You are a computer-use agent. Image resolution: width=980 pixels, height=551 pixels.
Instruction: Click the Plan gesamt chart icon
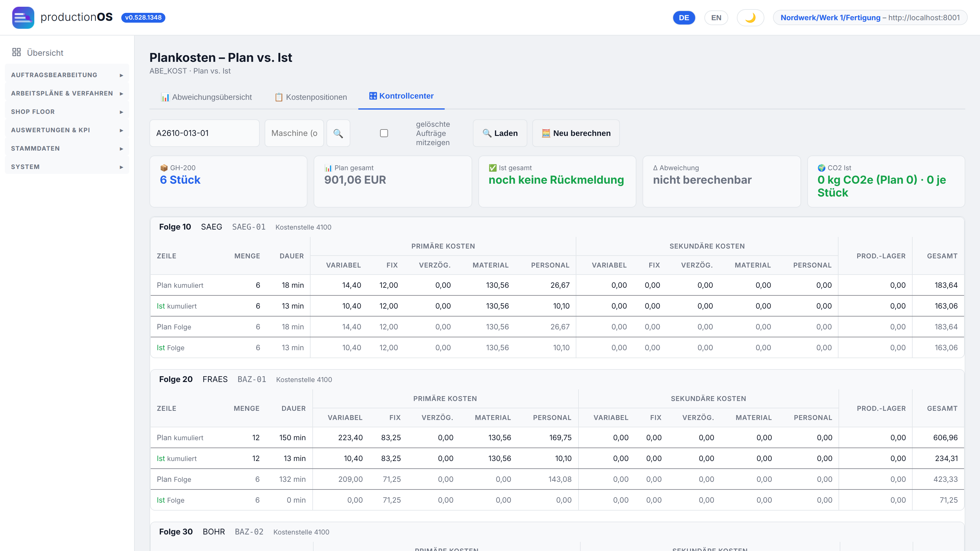[328, 168]
